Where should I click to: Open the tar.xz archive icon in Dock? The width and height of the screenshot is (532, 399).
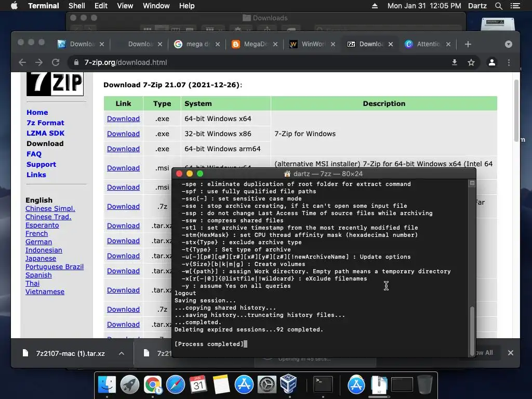379,385
